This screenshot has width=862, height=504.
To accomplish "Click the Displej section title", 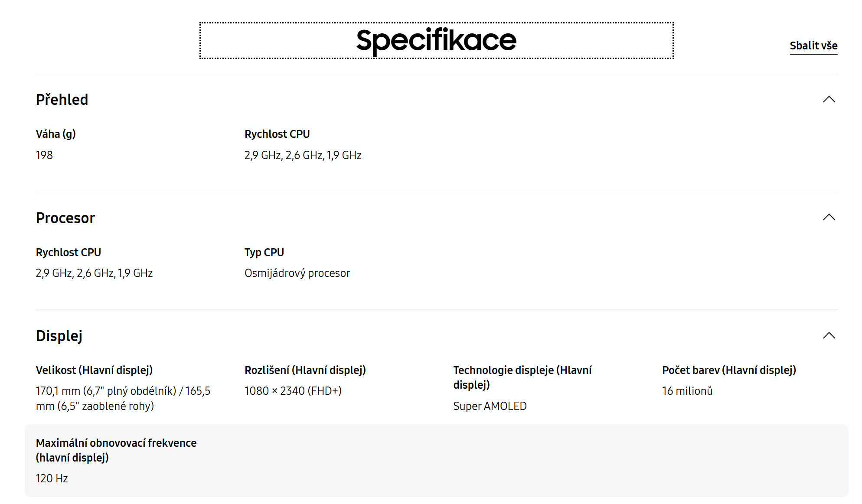I will (59, 336).
